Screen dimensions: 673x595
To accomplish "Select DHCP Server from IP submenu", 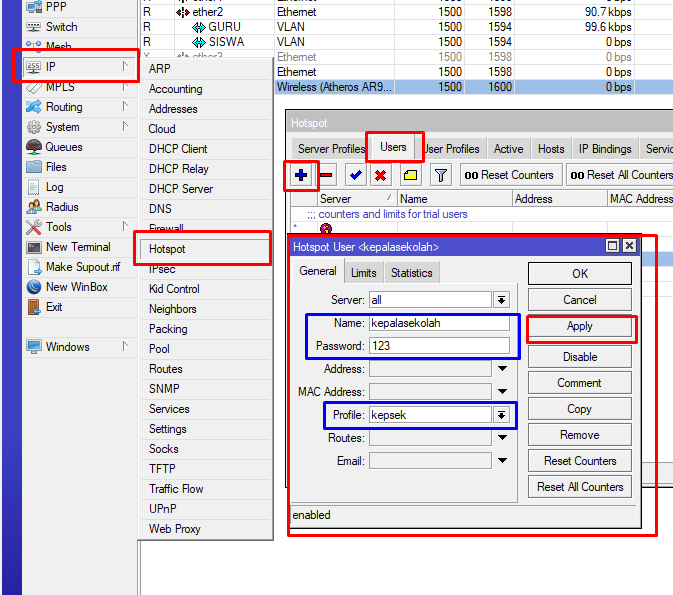I will tap(181, 189).
